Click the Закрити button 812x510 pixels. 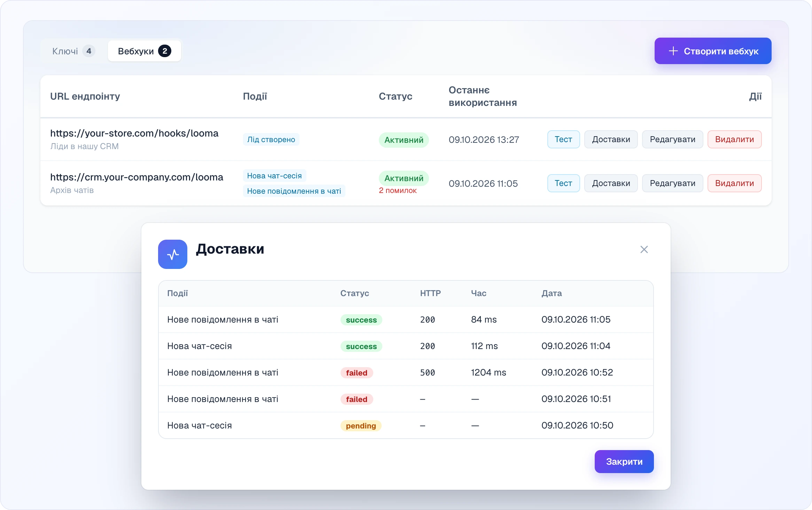pos(624,462)
